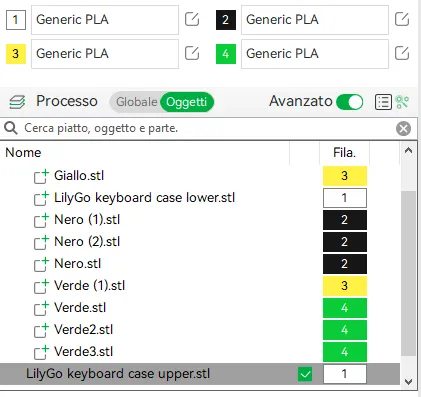Click the compare presets icon beside Avanzato

[x=402, y=102]
